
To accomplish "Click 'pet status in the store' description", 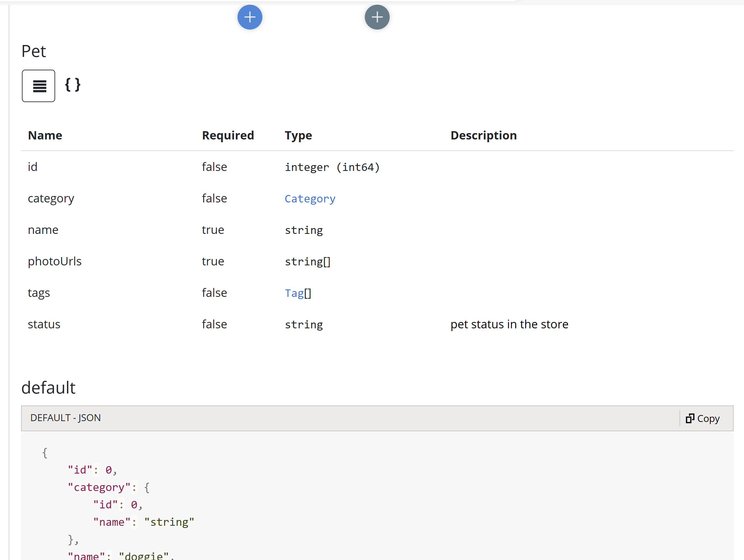I will (509, 324).
